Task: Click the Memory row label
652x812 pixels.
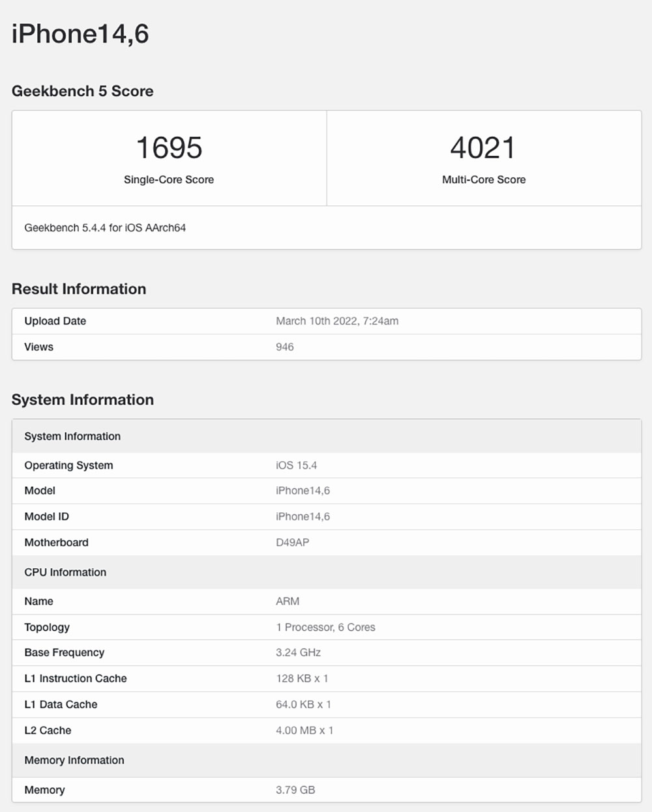Action: pos(44,790)
